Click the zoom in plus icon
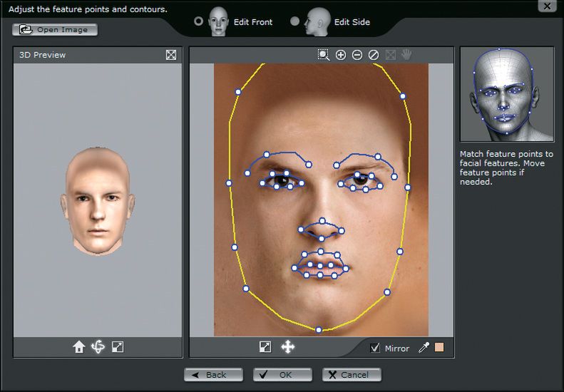The width and height of the screenshot is (564, 392). point(341,55)
